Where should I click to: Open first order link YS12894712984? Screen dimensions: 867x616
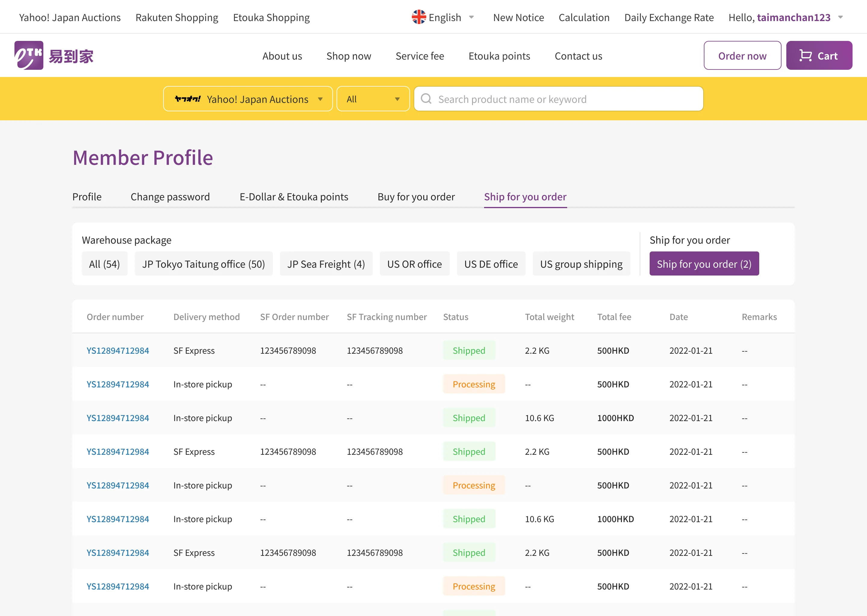point(118,350)
